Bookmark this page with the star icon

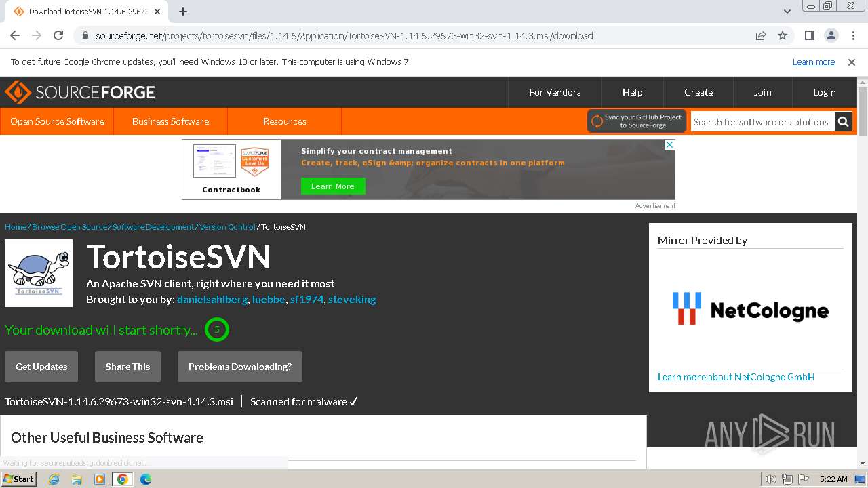pyautogui.click(x=783, y=36)
